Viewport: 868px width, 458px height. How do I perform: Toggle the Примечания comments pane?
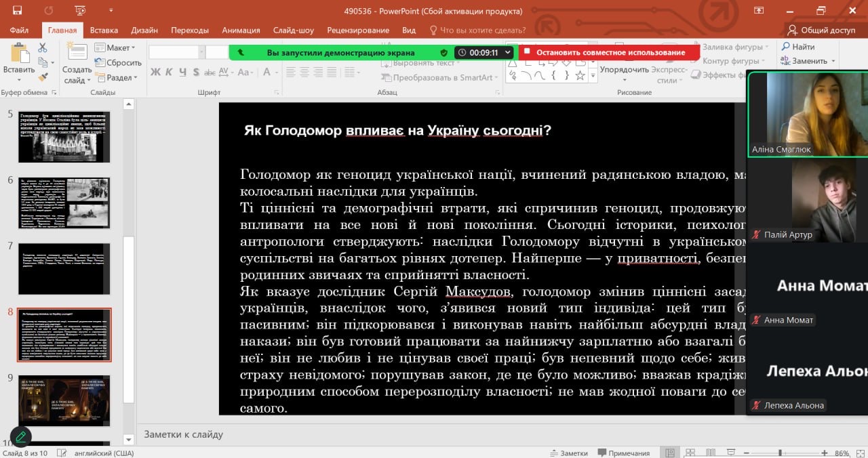623,453
